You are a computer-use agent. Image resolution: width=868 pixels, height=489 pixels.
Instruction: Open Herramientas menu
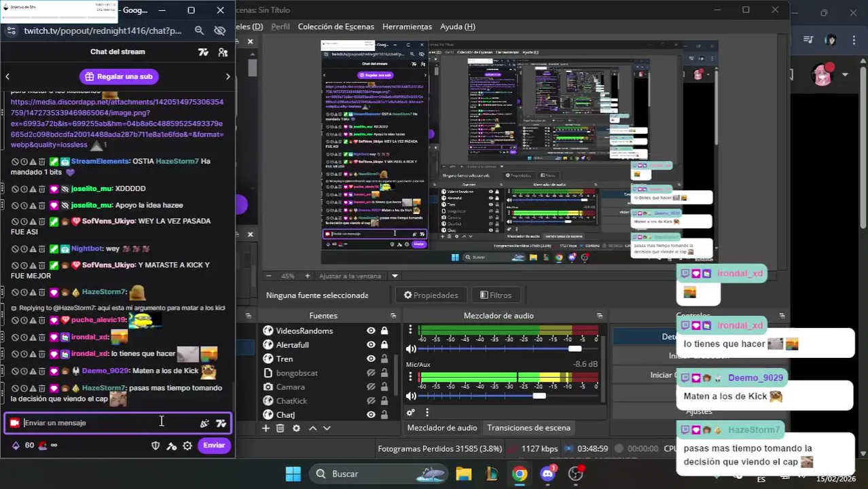[x=407, y=26]
